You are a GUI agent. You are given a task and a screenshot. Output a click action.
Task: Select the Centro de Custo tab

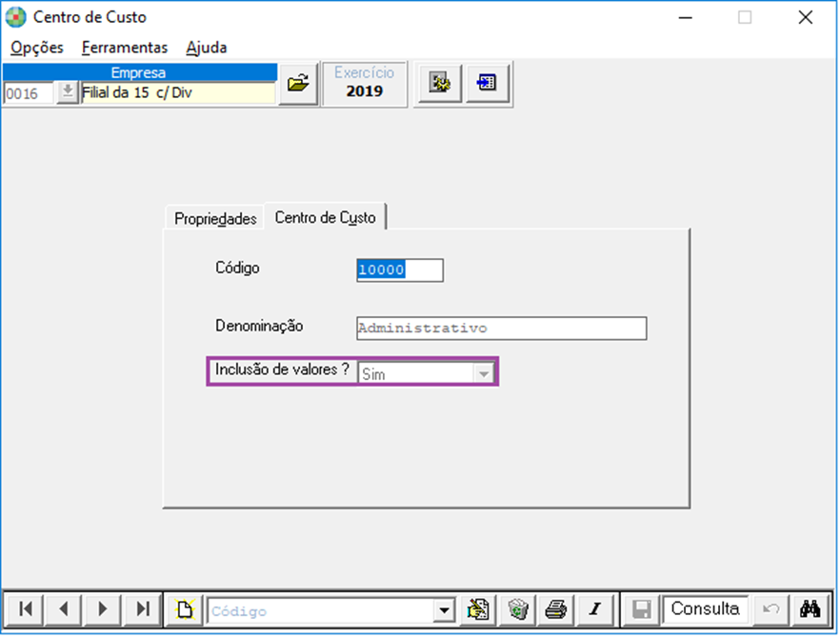(325, 217)
